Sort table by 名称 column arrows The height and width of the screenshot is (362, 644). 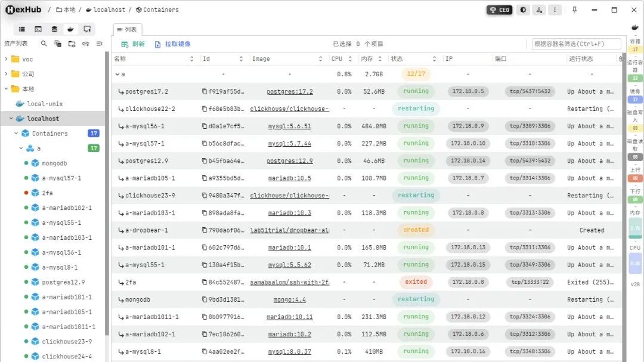coord(191,59)
